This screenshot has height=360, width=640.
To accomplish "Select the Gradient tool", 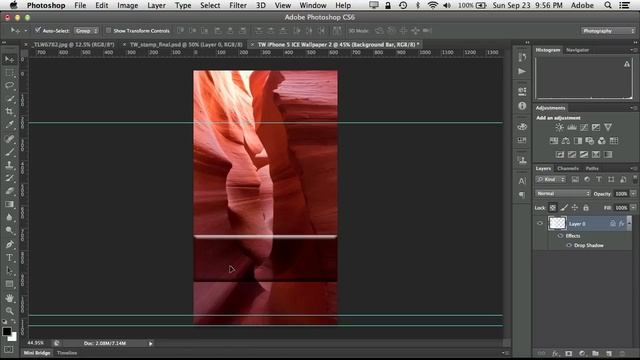I will point(9,204).
